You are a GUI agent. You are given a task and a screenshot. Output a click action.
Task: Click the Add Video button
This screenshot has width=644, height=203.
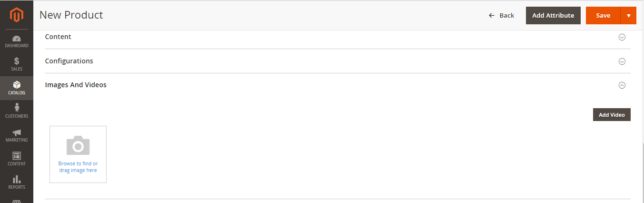612,115
